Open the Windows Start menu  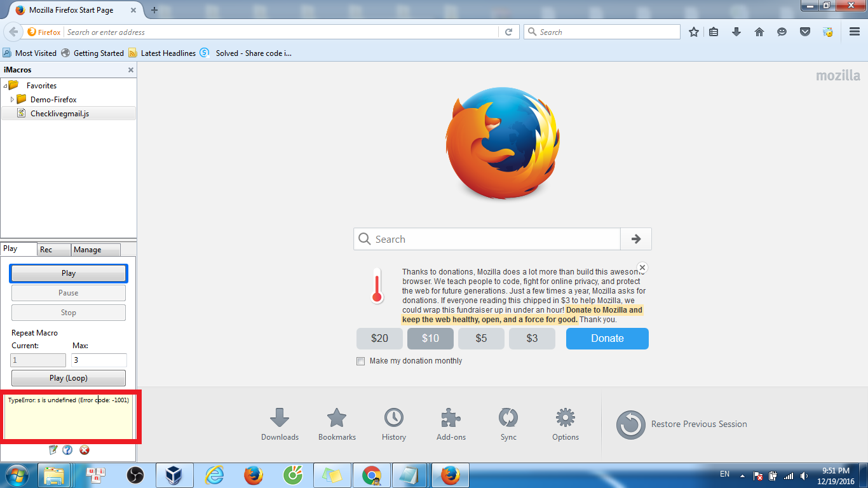coord(17,475)
